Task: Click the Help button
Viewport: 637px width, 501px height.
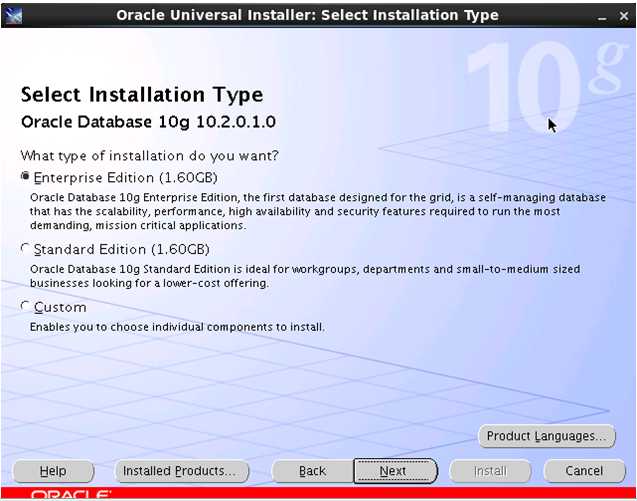Action: (x=53, y=471)
